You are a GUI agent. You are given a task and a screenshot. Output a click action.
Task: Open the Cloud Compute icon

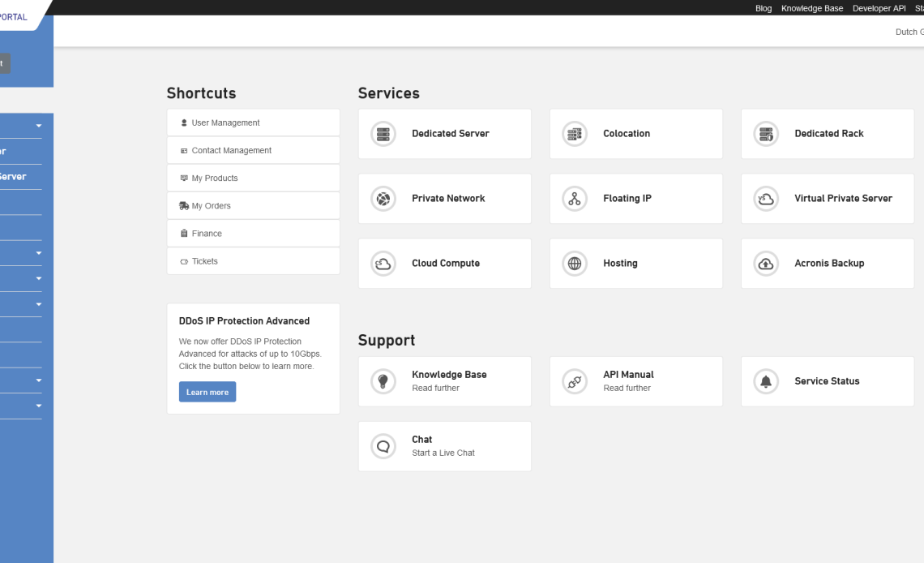[383, 263]
